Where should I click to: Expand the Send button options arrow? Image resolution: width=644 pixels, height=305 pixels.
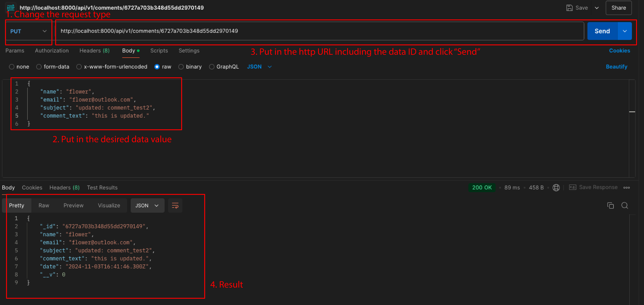(625, 31)
